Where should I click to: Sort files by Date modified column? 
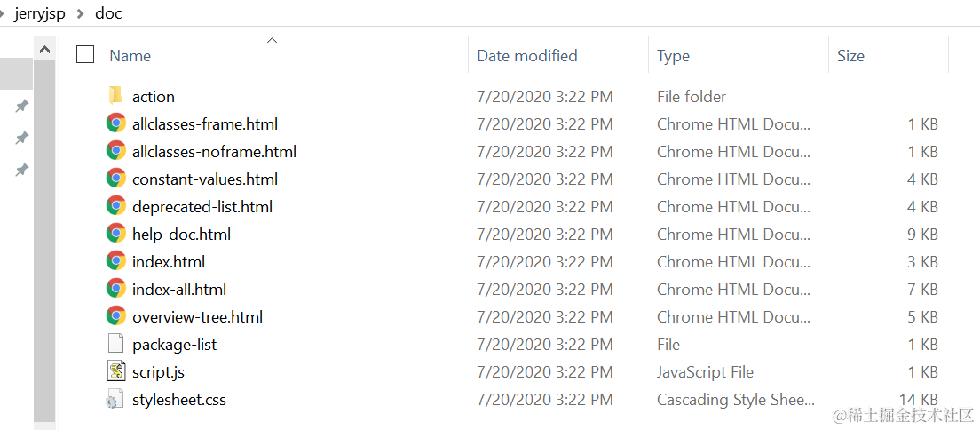pos(527,55)
